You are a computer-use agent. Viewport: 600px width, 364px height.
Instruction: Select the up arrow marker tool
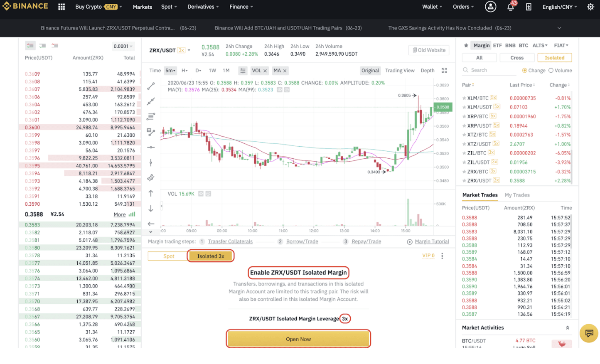pyautogui.click(x=151, y=193)
